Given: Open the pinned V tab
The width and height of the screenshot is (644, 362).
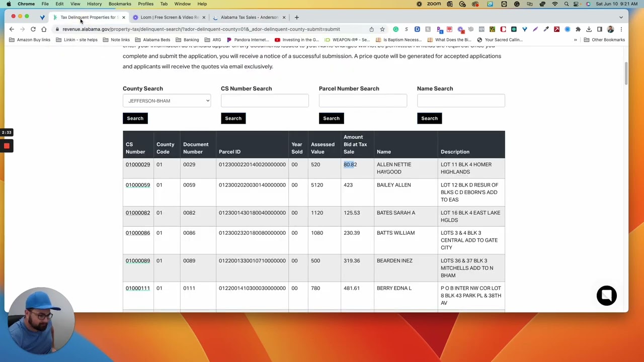Looking at the screenshot, I should (42, 17).
